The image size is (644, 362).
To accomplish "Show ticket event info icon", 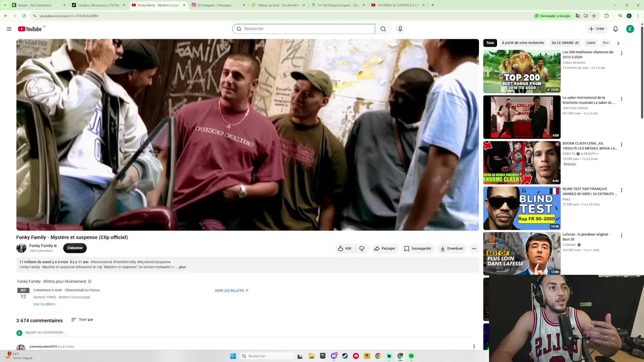I will pos(90,282).
